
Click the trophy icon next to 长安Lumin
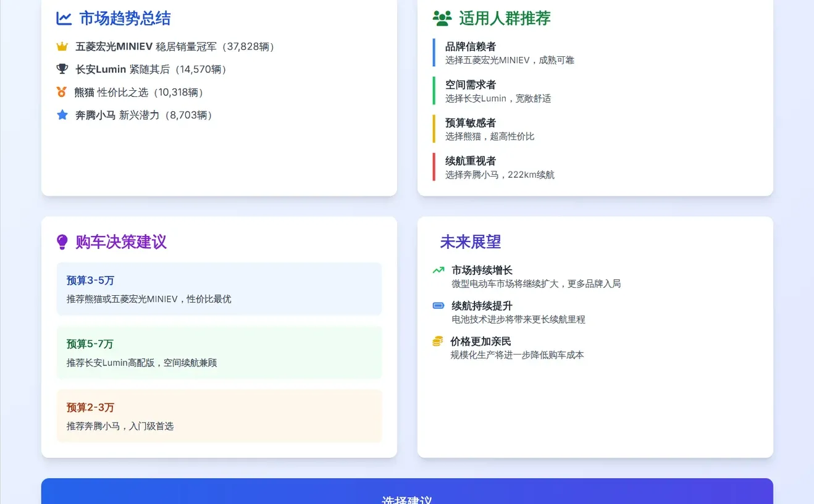click(x=62, y=69)
